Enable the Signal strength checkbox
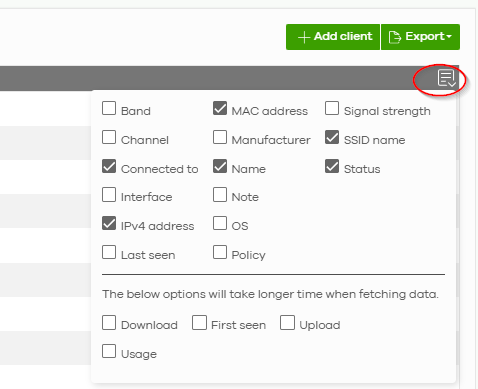Screen dimensions: 478x389 click(332, 108)
